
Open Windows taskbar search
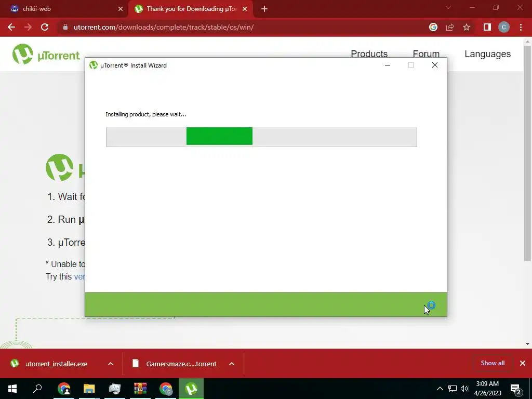coord(37,389)
